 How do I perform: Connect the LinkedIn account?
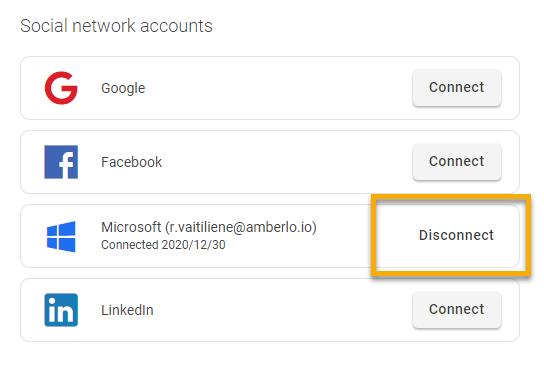coord(457,309)
